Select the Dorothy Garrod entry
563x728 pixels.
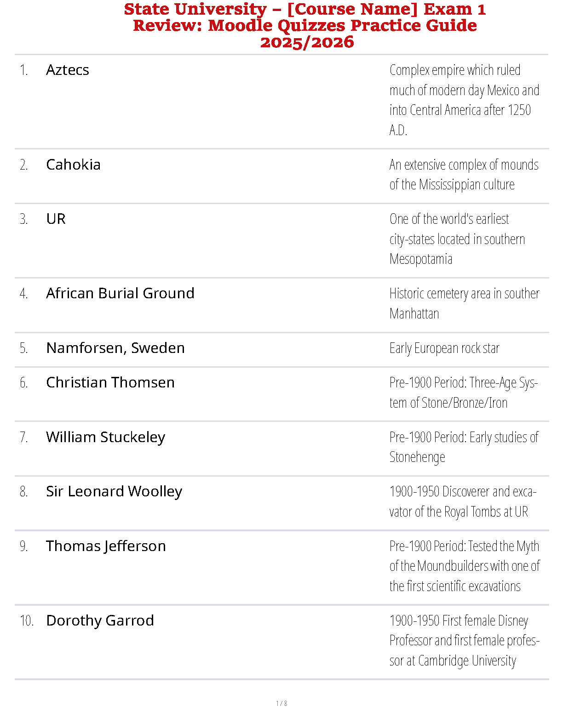[x=100, y=621]
